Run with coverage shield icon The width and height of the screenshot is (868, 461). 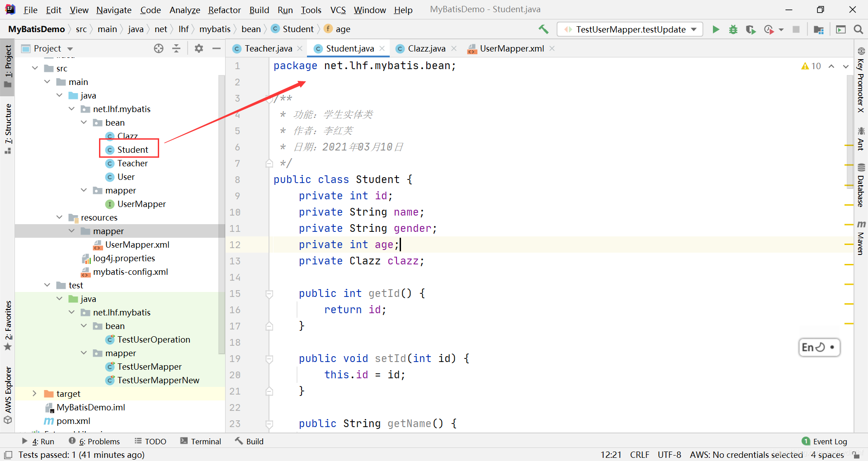pos(751,29)
